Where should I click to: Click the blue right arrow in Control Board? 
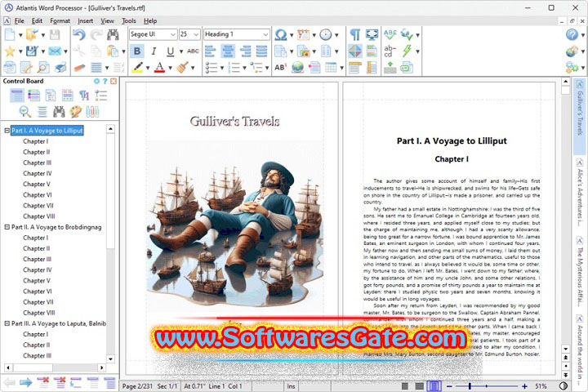pyautogui.click(x=26, y=383)
